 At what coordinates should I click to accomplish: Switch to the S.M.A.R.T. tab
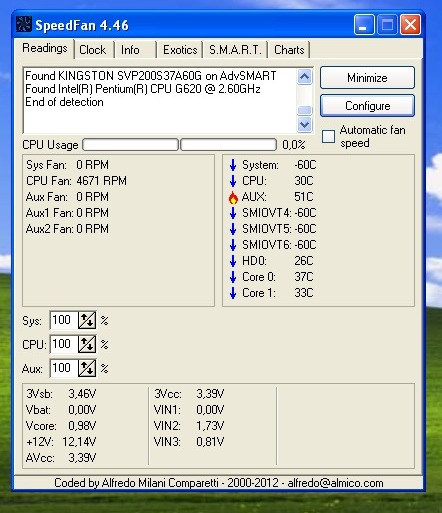(235, 50)
